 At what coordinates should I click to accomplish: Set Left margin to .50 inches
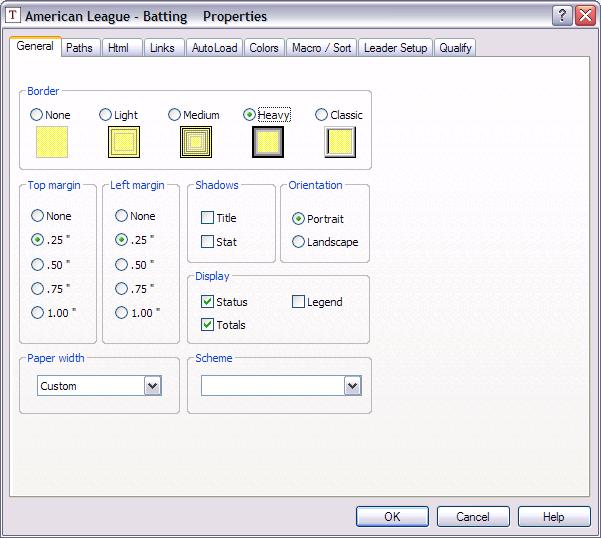(x=121, y=264)
